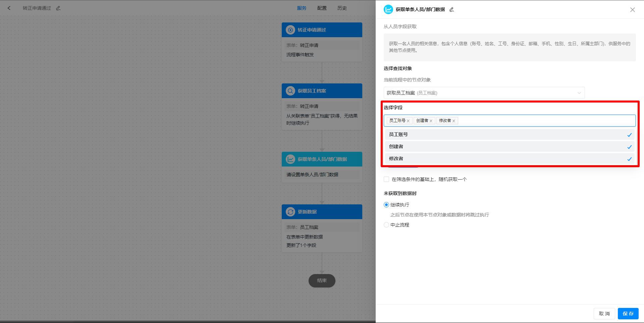644x323 pixels.
Task: Deselect 修改者 in the field list
Action: [396, 158]
